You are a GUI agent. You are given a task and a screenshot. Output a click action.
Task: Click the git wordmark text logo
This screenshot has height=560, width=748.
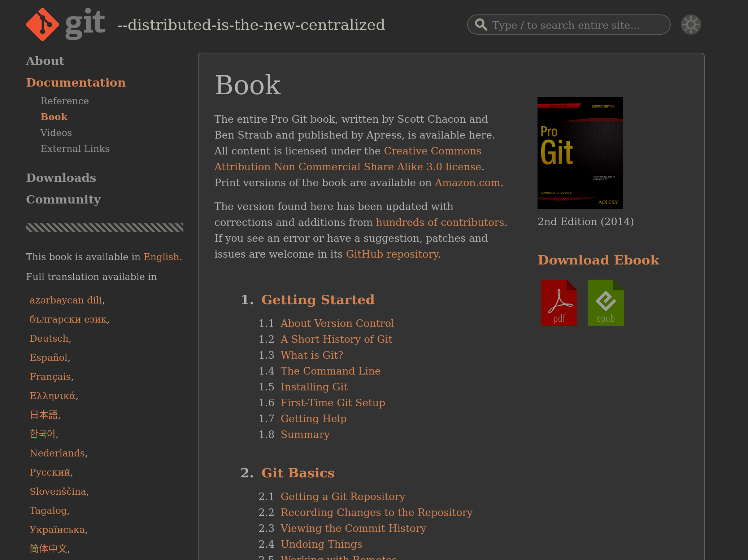pyautogui.click(x=85, y=24)
